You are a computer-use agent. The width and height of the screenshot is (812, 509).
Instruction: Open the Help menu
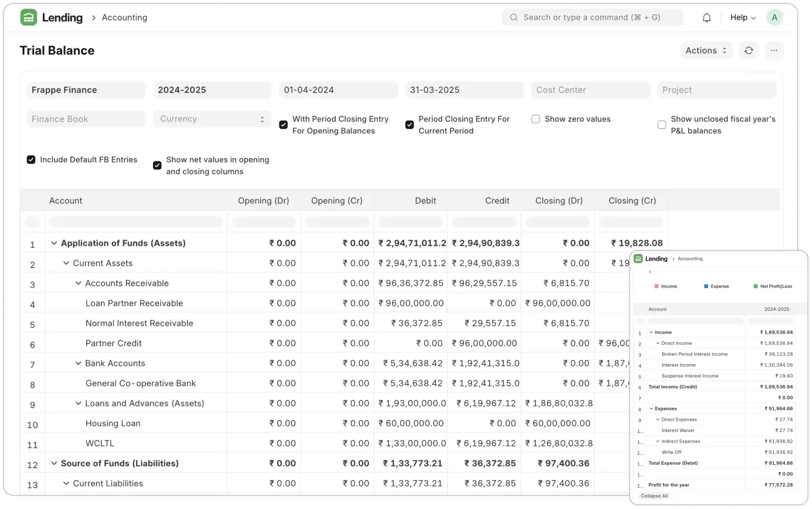point(743,17)
